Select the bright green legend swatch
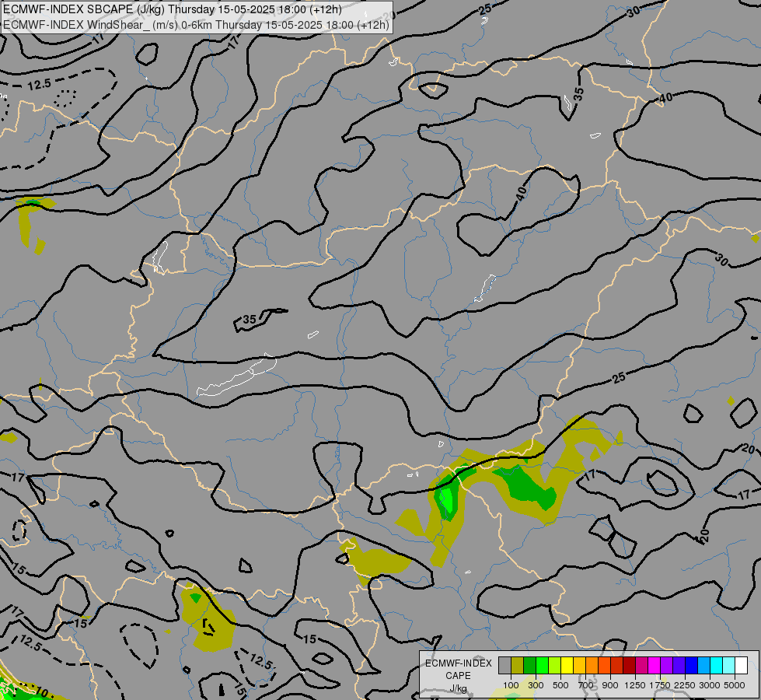Viewport: 761px width, 700px height. [x=542, y=666]
